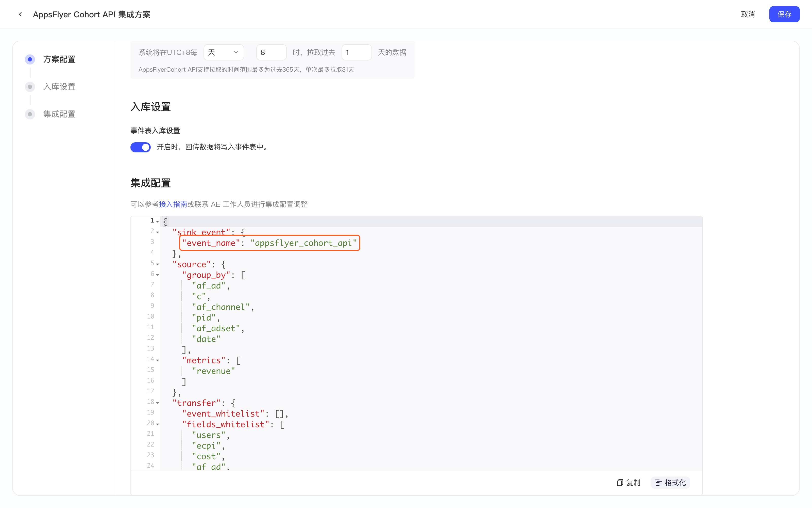Click the "event_whitelist" key
The image size is (812, 508).
223,414
